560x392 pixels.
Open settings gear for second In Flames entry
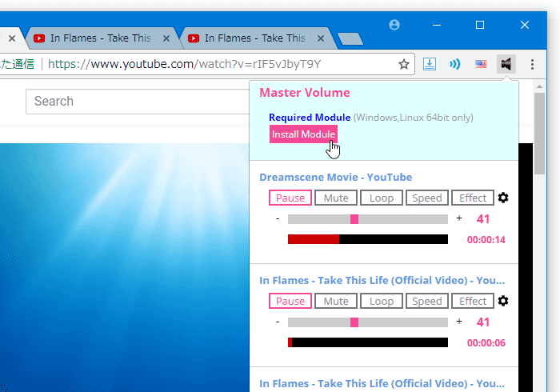coord(503,301)
